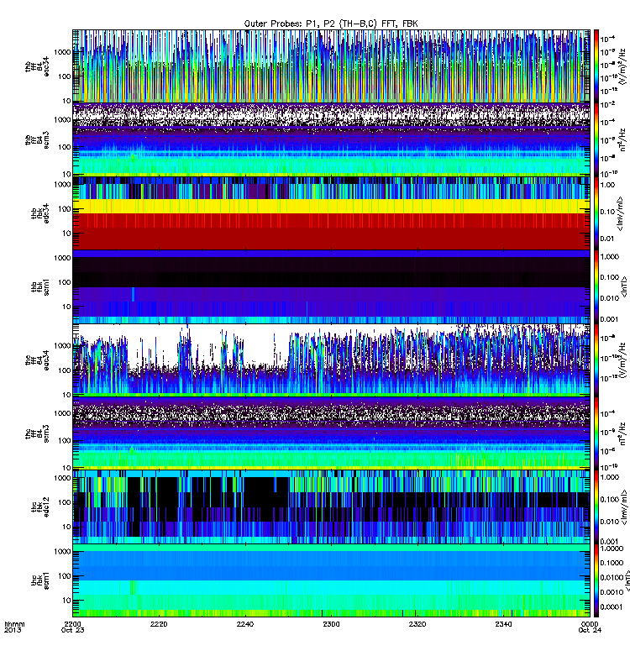Viewport: 630px width, 672px height.
Task: Click inside the thb fff scm3 spectrogram panel
Action: click(331, 139)
